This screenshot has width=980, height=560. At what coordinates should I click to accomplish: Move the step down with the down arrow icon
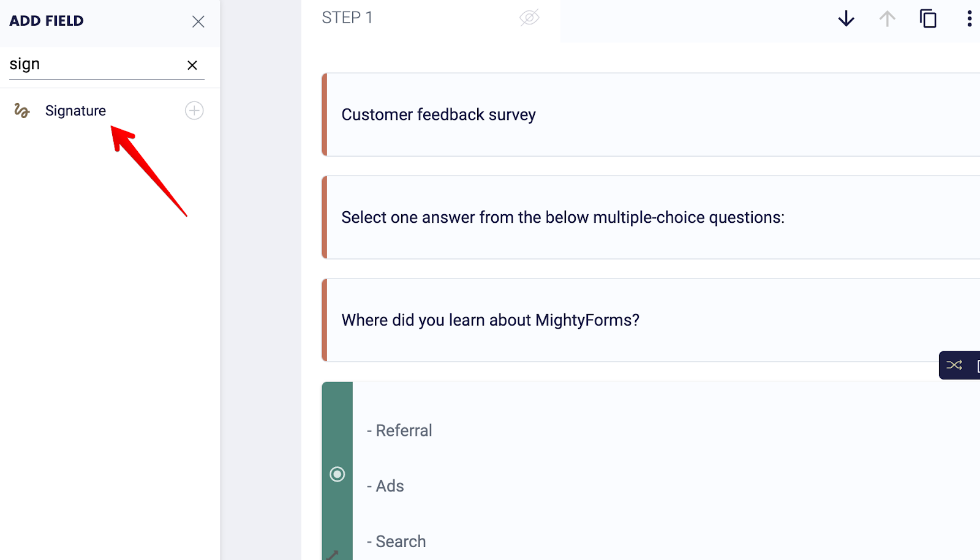point(845,19)
